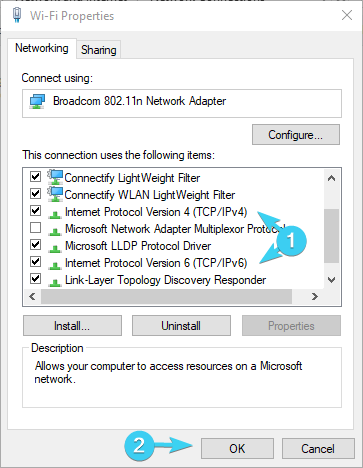The image size is (363, 468).
Task: Select 'Microsoft LLDP Protocol Driver' row
Action: pos(138,246)
